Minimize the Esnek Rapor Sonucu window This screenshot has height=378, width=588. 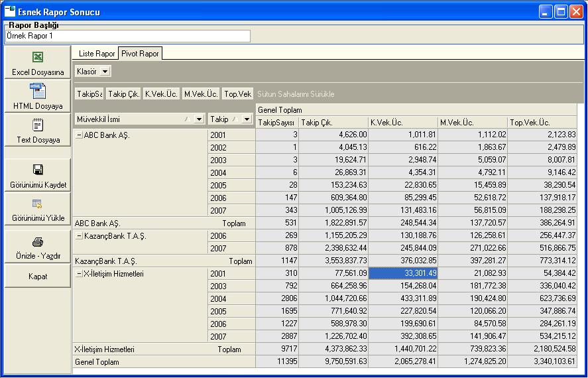pos(546,12)
